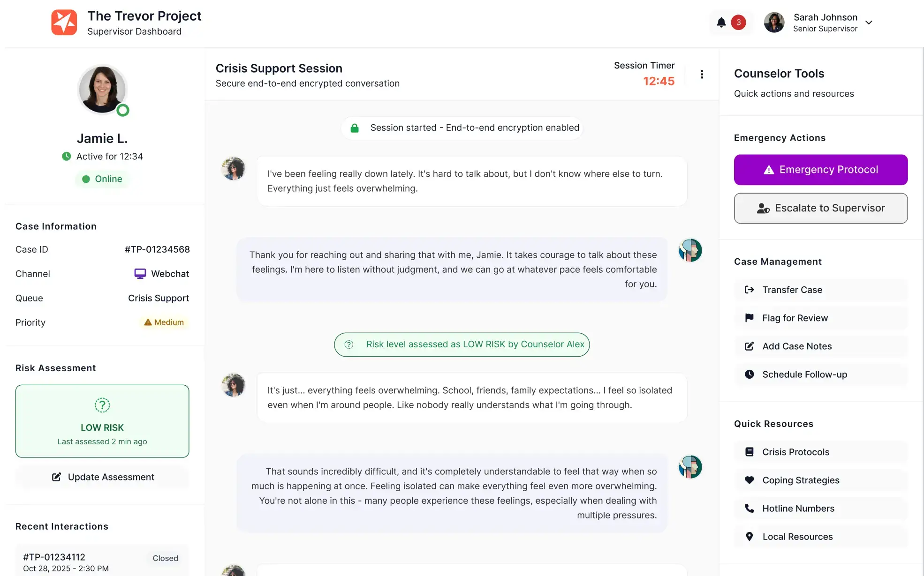This screenshot has height=576, width=924.
Task: Click the webchat channel monitor icon
Action: tap(139, 273)
